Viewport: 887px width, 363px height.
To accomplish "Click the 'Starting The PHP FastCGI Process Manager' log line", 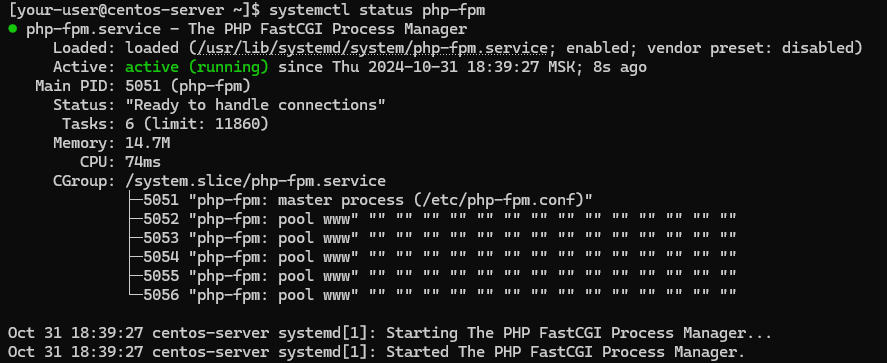I will pyautogui.click(x=390, y=333).
